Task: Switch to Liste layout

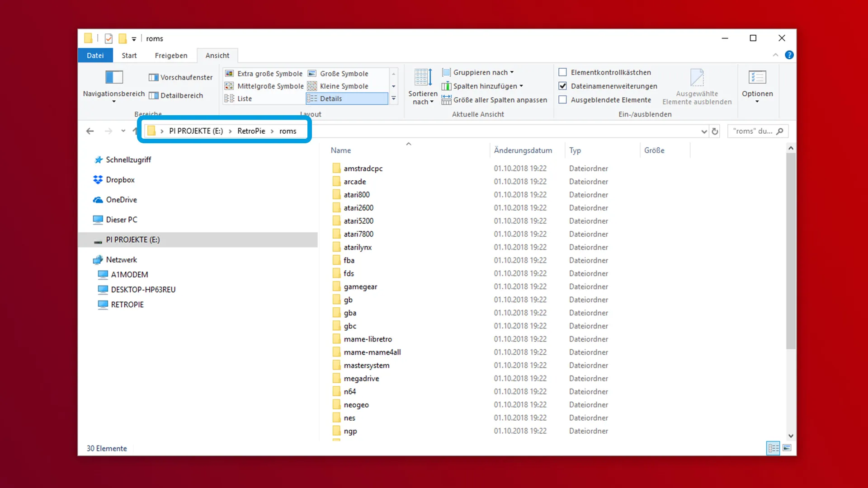Action: click(238, 99)
